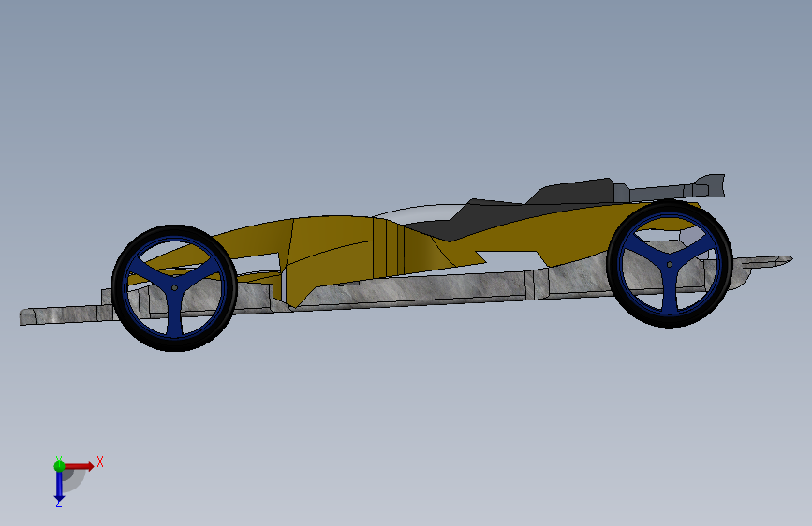The height and width of the screenshot is (526, 812).
Task: Select the front bumper tip of the chassis
Action: click(x=28, y=317)
